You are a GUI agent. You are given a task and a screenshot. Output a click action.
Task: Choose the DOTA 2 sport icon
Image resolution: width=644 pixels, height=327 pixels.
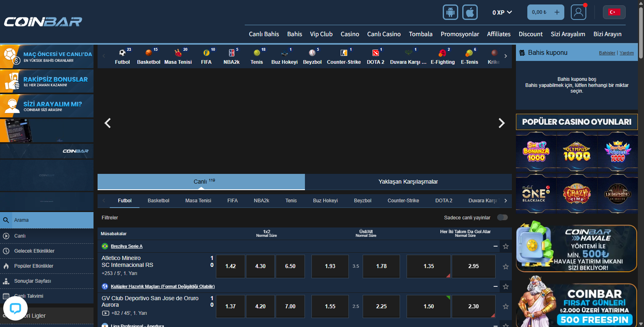click(x=375, y=56)
